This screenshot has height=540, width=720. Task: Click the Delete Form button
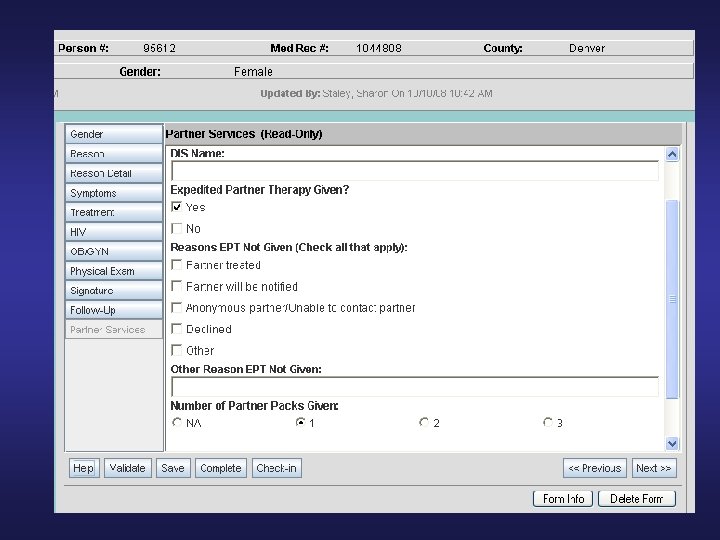tap(637, 499)
